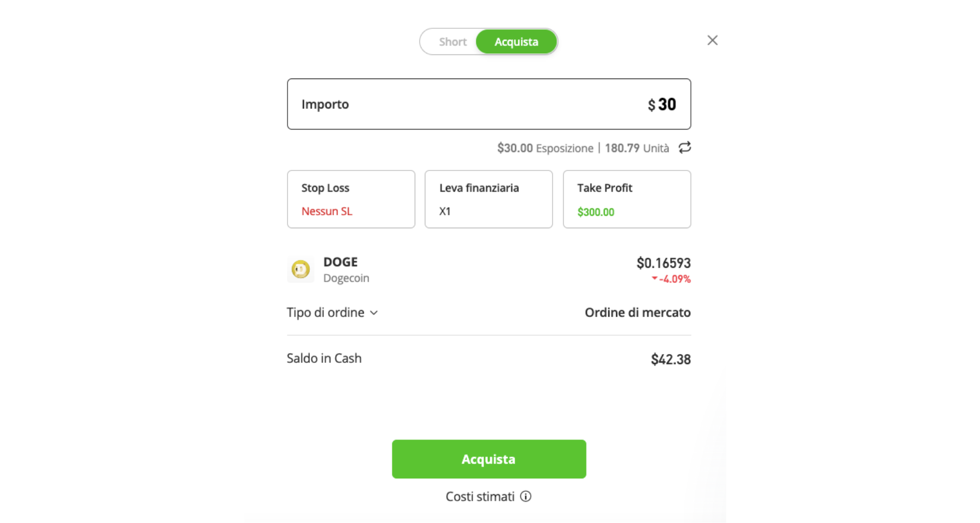Select the Ordine di mercato label
The image size is (980, 523).
tap(638, 312)
